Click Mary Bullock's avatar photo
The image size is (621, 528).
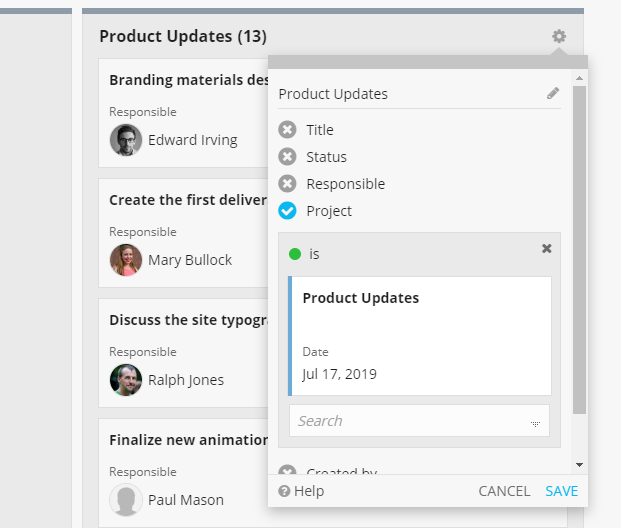point(126,260)
